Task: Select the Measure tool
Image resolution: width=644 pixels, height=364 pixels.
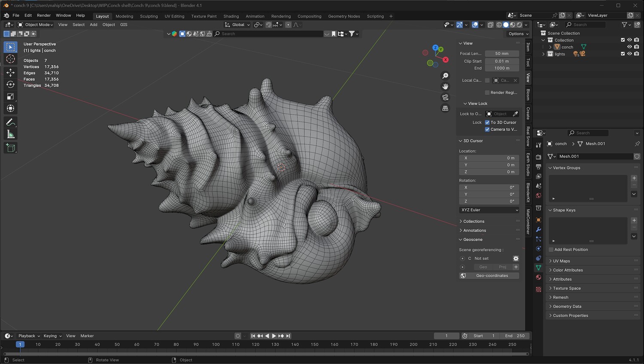Action: coord(10,135)
